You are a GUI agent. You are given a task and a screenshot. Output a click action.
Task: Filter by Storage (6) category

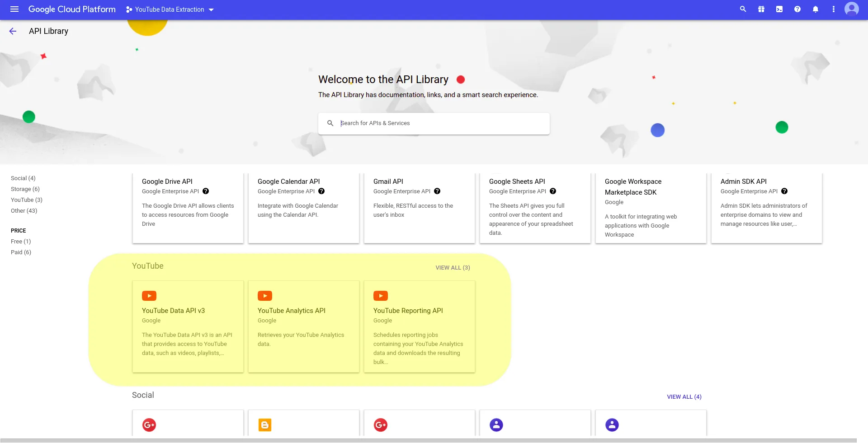(25, 189)
